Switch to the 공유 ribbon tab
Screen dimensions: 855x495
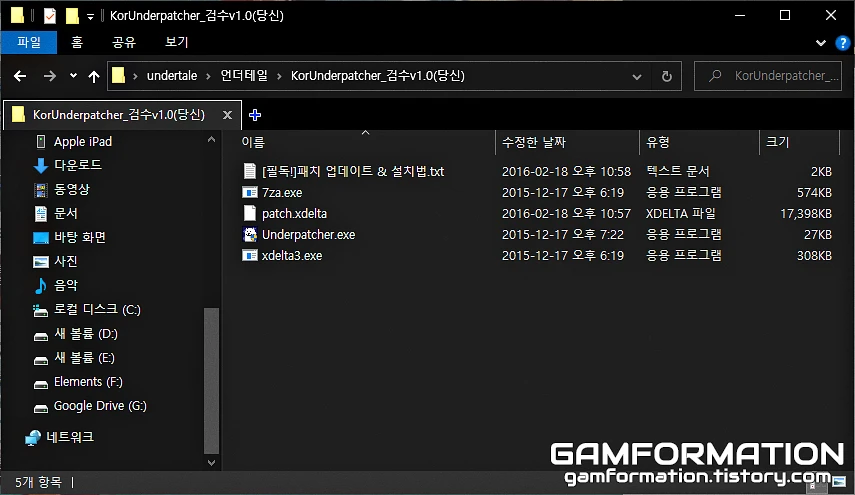124,42
